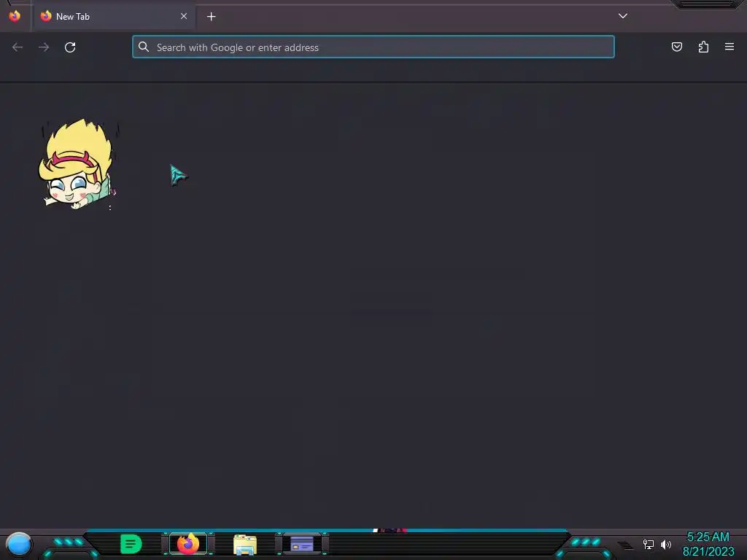Open the Start orb button
This screenshot has height=560, width=747.
pyautogui.click(x=19, y=544)
